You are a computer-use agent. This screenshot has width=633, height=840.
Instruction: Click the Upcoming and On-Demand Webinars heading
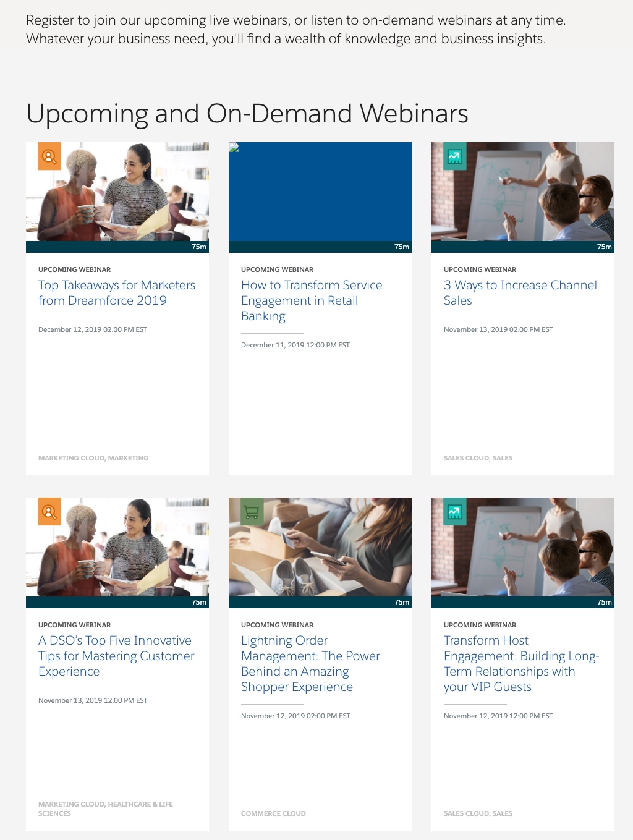pyautogui.click(x=247, y=114)
